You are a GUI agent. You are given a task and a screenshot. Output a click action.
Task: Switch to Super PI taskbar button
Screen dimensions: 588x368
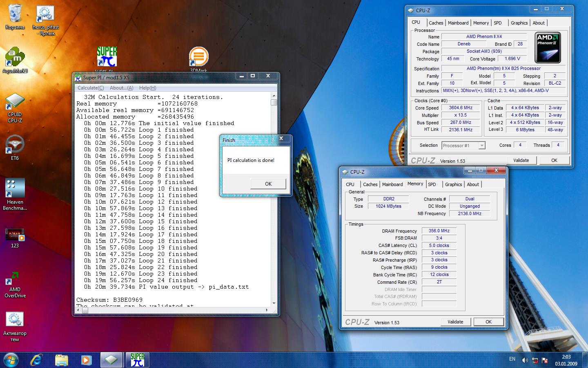(138, 360)
